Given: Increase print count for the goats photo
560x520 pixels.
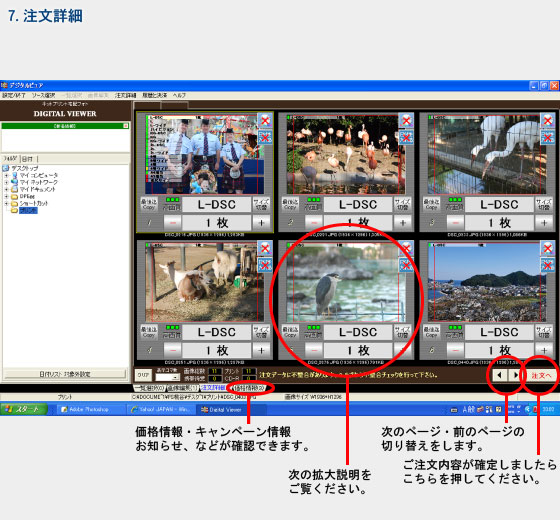Looking at the screenshot, I should (261, 350).
